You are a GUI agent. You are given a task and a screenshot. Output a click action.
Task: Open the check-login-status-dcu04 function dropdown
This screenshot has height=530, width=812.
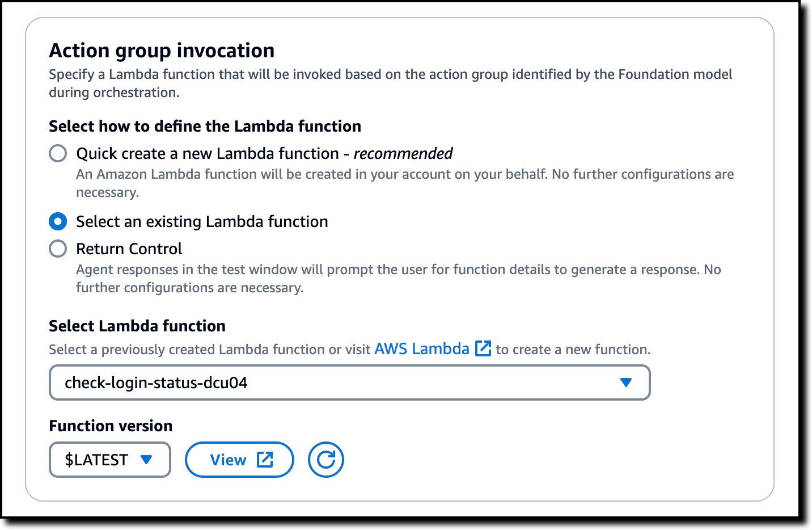click(x=350, y=382)
